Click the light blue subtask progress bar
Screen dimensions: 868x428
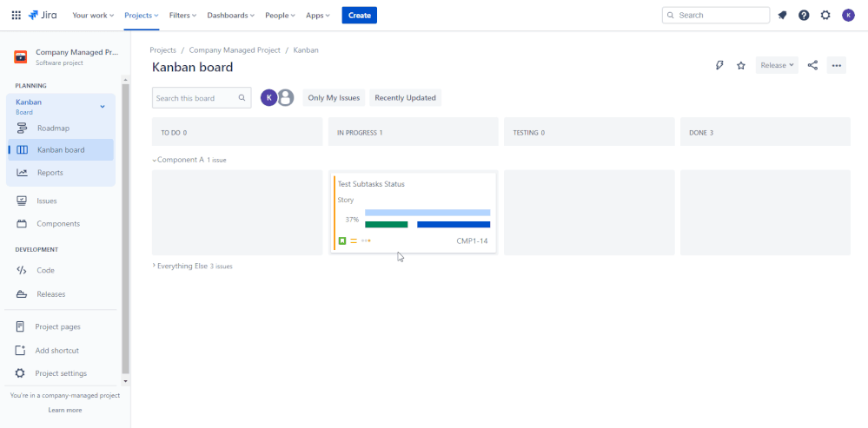pos(427,213)
